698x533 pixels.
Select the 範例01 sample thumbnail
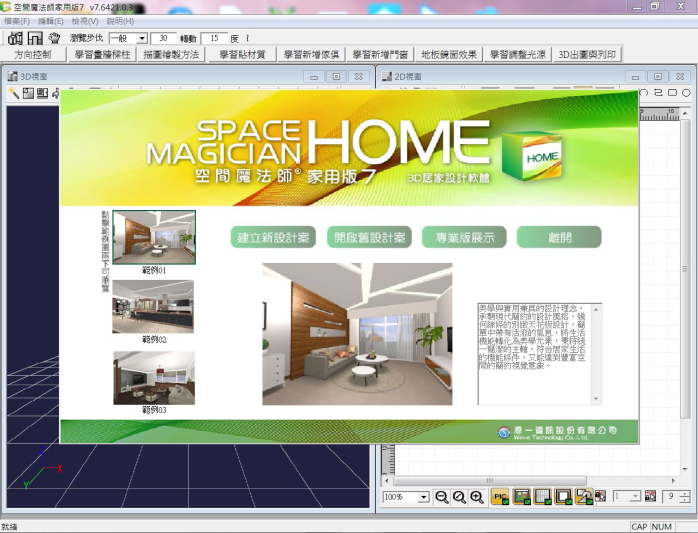(x=154, y=237)
